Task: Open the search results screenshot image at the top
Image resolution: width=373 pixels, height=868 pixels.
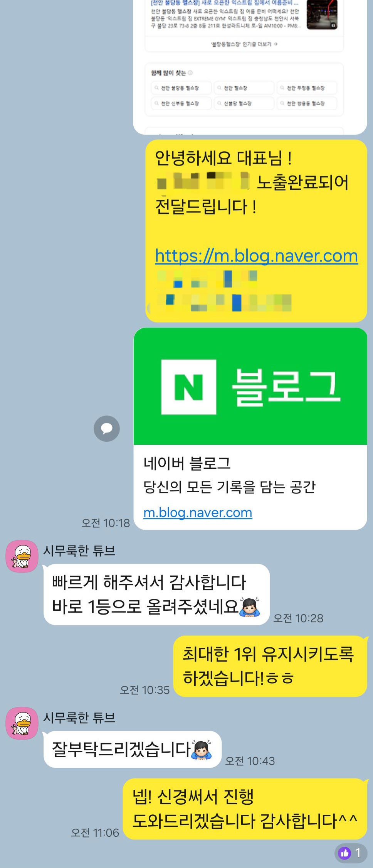Action: tap(250, 66)
